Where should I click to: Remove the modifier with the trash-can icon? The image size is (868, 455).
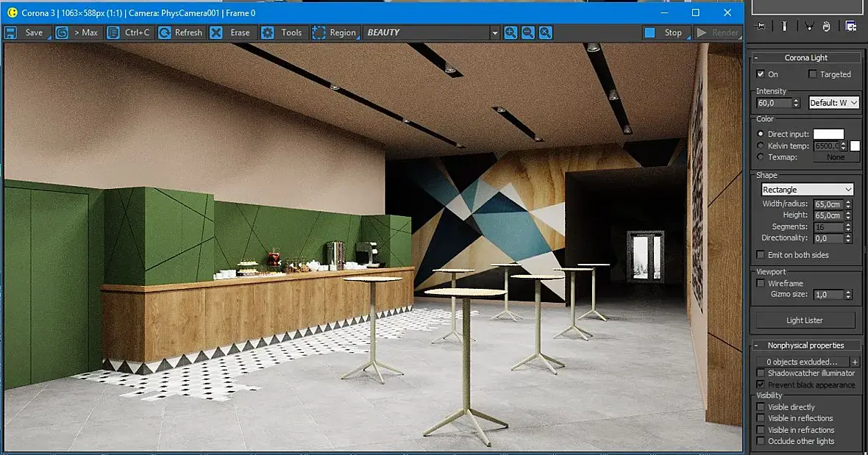[827, 26]
